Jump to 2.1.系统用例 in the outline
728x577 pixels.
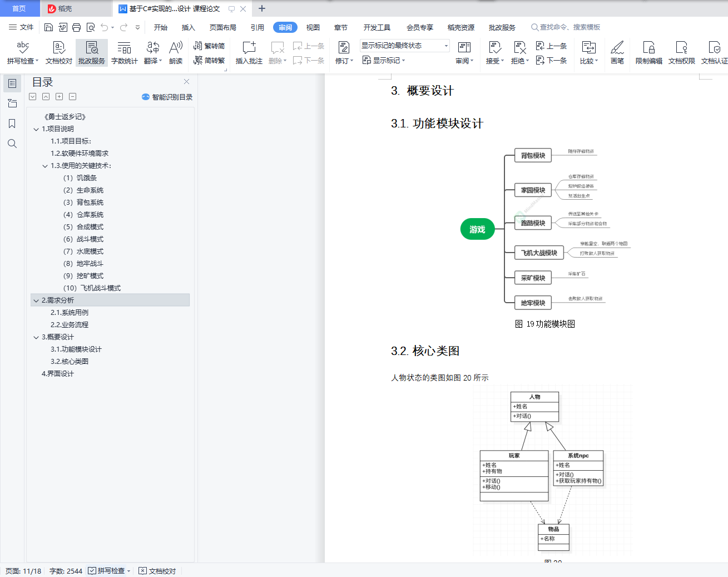(70, 313)
